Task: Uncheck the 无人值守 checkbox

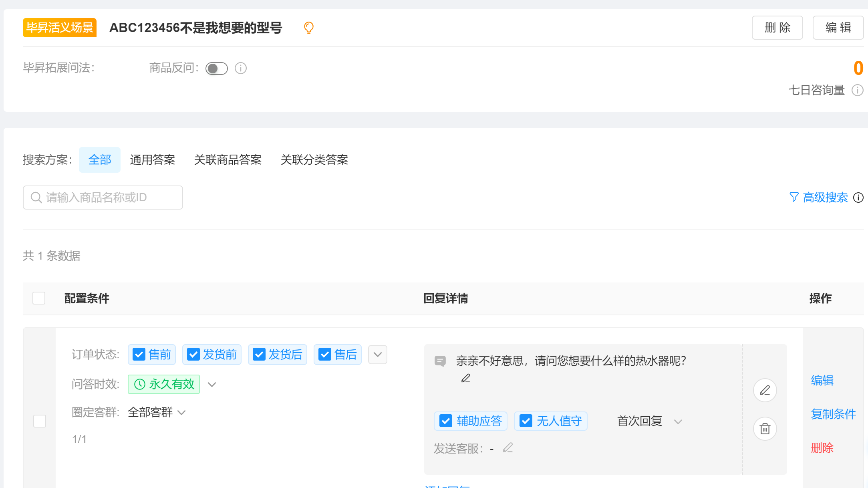Action: pos(526,421)
